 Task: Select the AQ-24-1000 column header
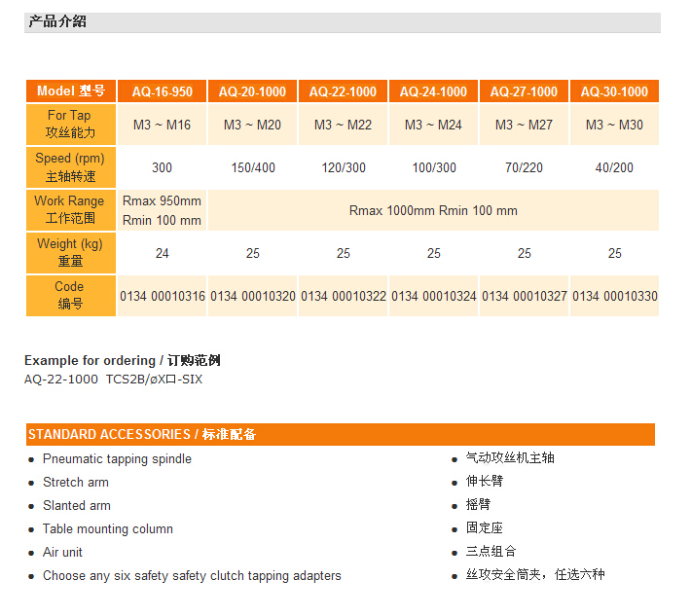tap(433, 91)
